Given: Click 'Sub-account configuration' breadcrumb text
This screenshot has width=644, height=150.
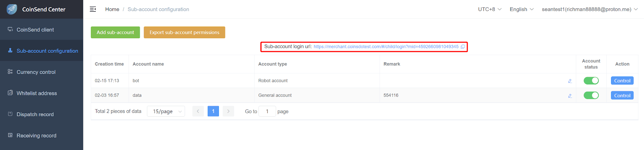Looking at the screenshot, I should coord(158,9).
